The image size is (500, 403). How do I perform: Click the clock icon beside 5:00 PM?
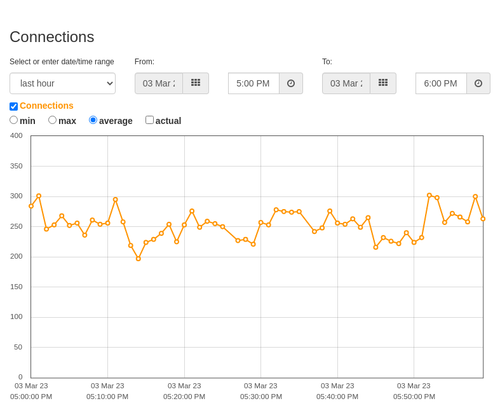[x=291, y=83]
